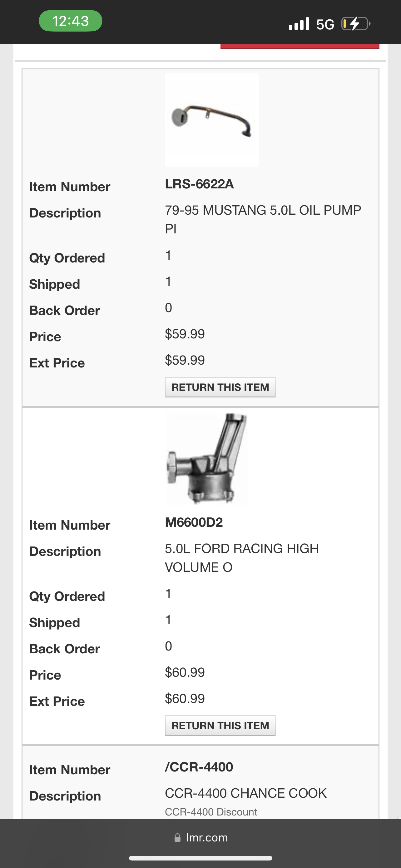The height and width of the screenshot is (868, 401).
Task: Tap the 79-95 Mustang oil pump description
Action: 263,219
